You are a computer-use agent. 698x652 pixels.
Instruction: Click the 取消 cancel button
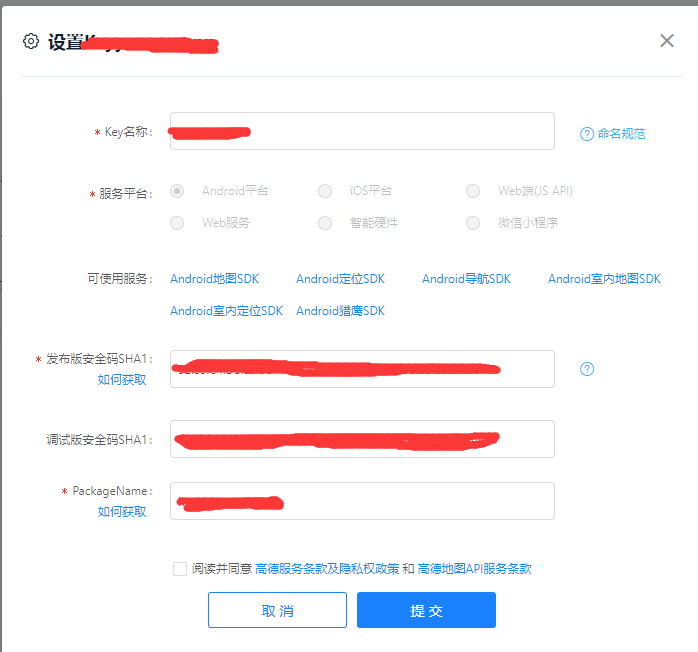(277, 610)
